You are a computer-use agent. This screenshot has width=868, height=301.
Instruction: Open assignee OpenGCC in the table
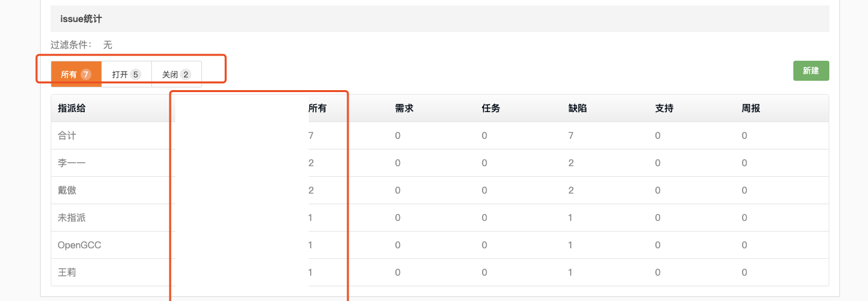click(x=79, y=245)
